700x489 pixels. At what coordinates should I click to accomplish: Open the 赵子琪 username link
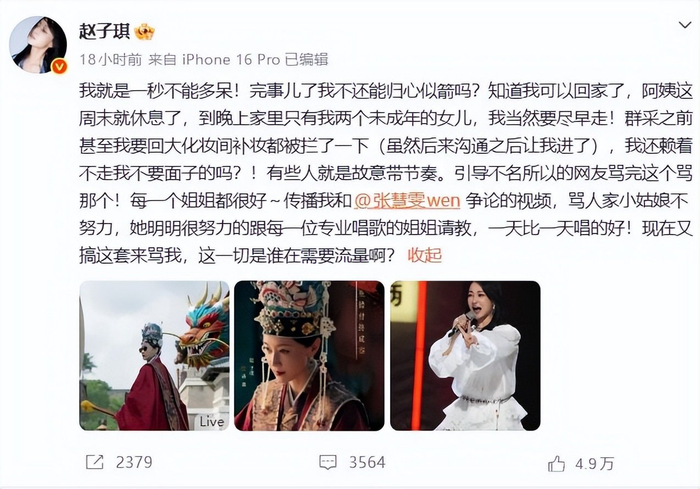coord(104,31)
